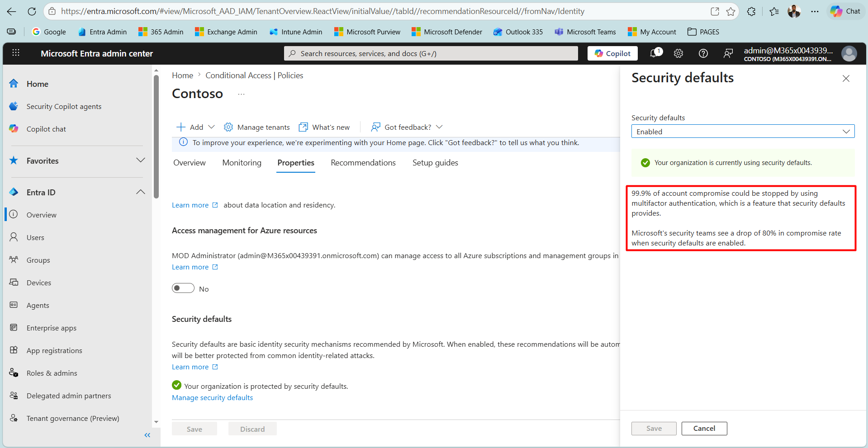Open Users in Entra ID menu

[35, 237]
